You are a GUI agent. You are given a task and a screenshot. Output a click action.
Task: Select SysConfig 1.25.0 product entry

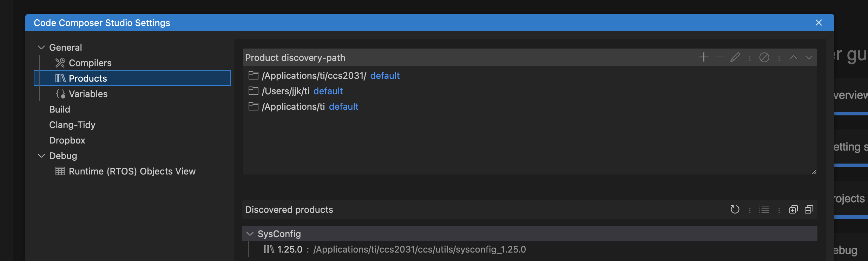click(x=395, y=249)
